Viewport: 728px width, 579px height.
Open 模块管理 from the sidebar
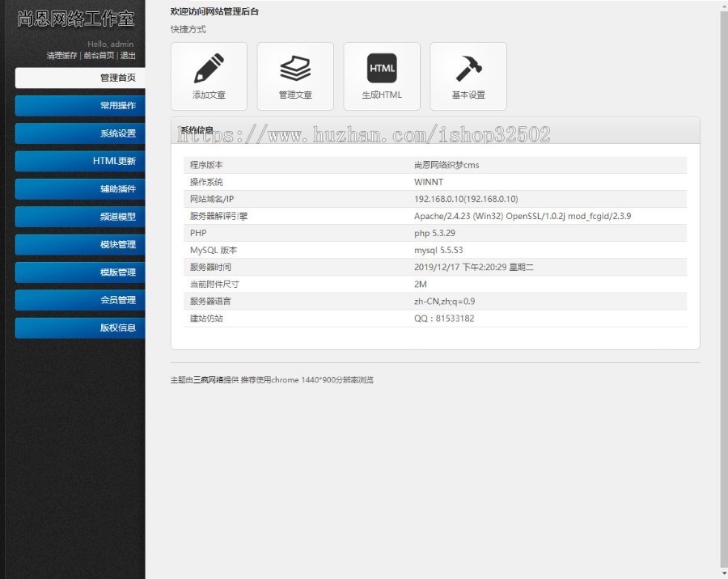tap(78, 244)
